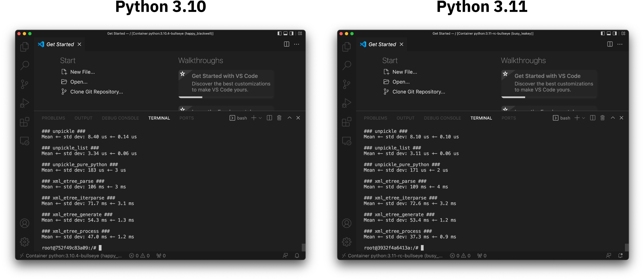Switch to the PORTS tab

pos(187,118)
